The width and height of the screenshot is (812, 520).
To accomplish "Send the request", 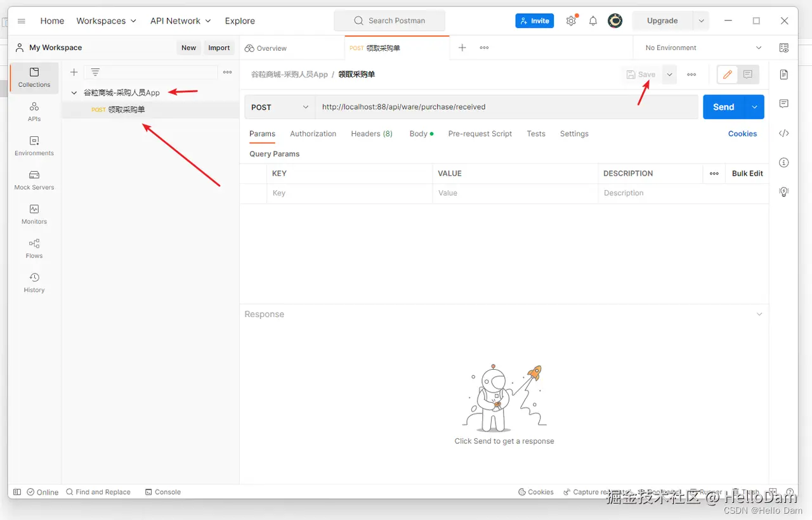I will click(x=724, y=107).
